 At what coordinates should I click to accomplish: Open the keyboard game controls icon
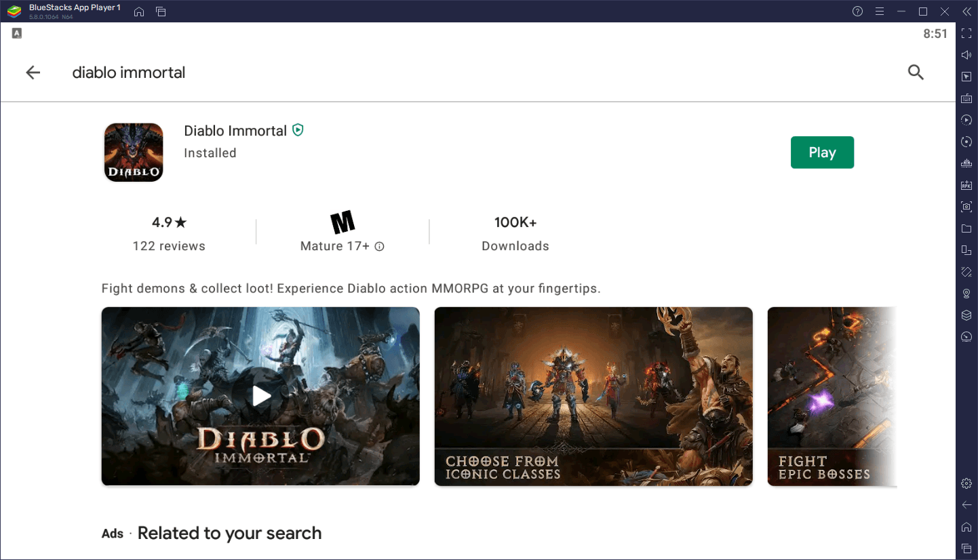pyautogui.click(x=966, y=98)
